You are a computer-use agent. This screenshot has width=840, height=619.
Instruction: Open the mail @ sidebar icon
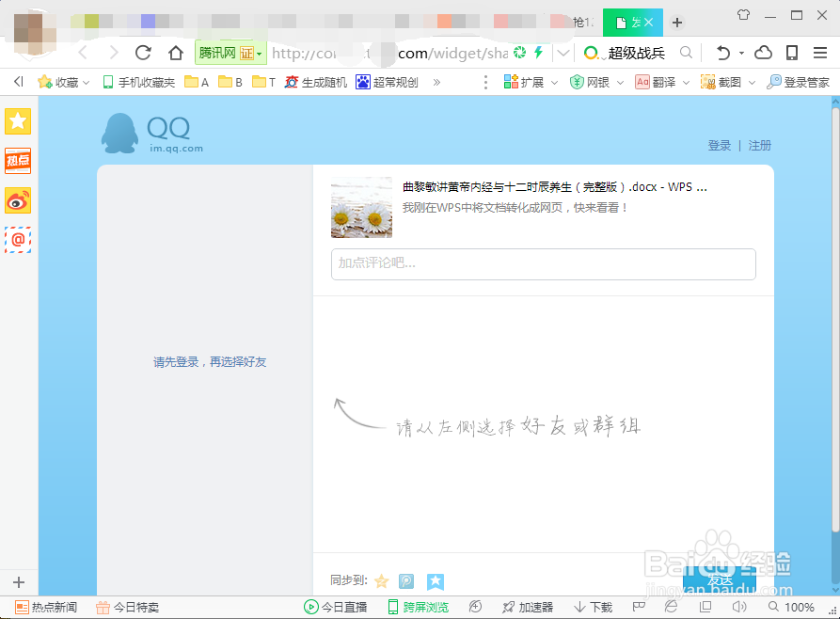click(x=18, y=240)
